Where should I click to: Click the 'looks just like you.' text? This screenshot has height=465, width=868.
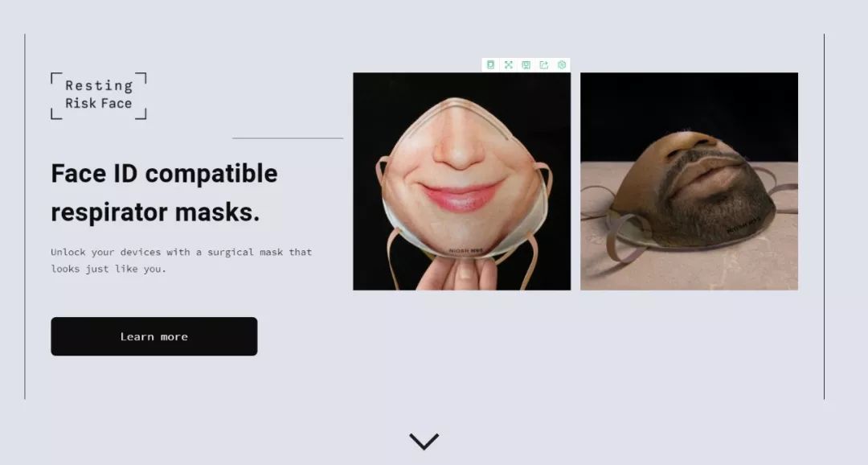coord(108,269)
